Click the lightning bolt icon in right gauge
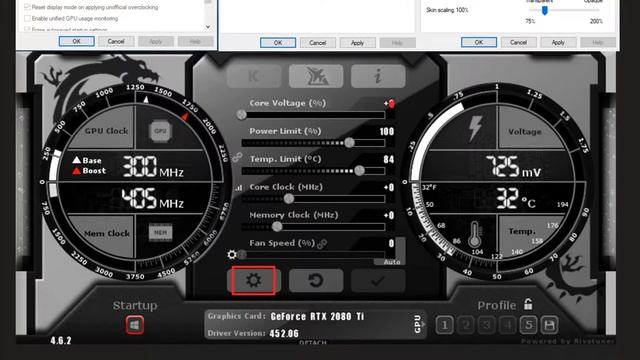This screenshot has height=360, width=640. [475, 129]
